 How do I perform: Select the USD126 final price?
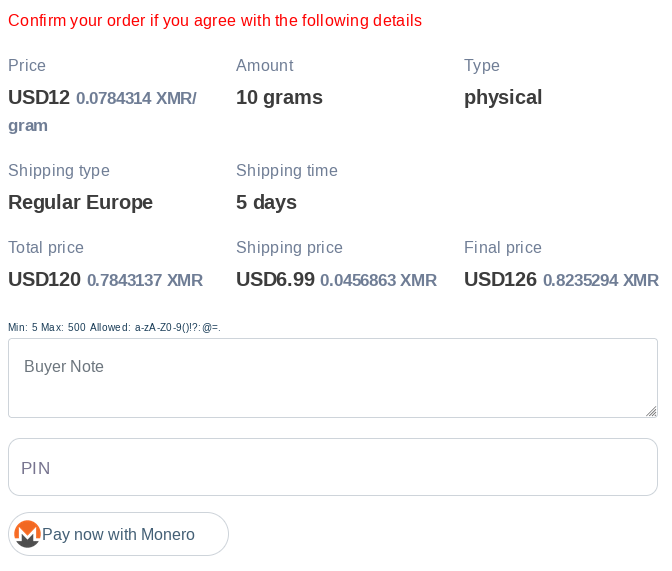(500, 280)
